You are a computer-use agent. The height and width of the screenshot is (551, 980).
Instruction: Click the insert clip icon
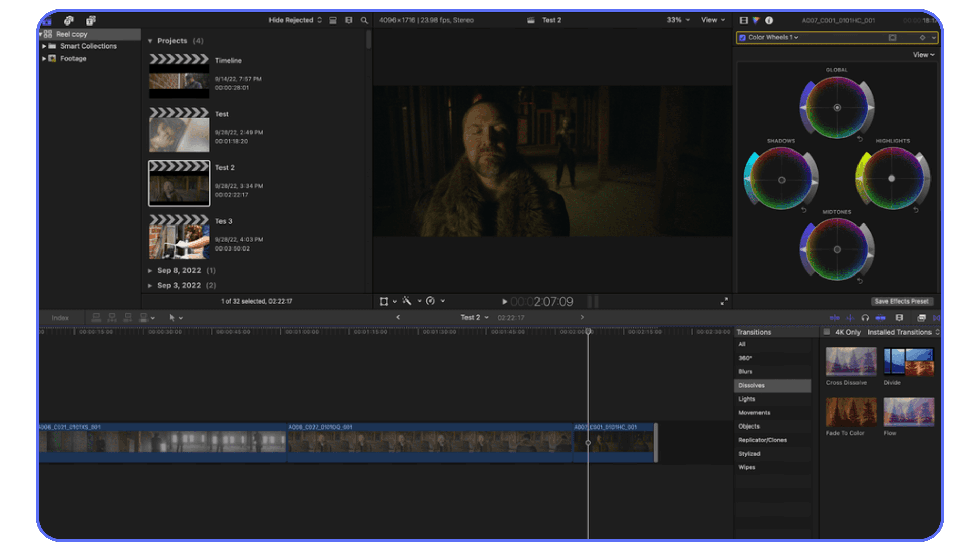[112, 318]
